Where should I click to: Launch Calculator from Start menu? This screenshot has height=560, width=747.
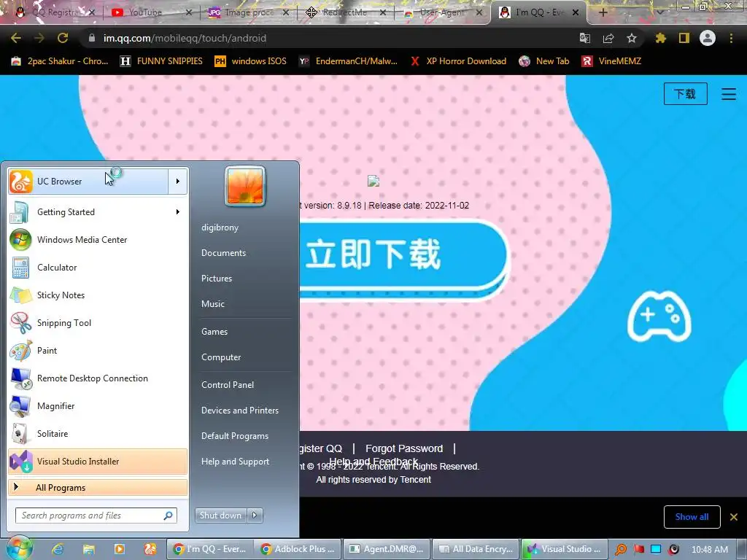(98, 267)
